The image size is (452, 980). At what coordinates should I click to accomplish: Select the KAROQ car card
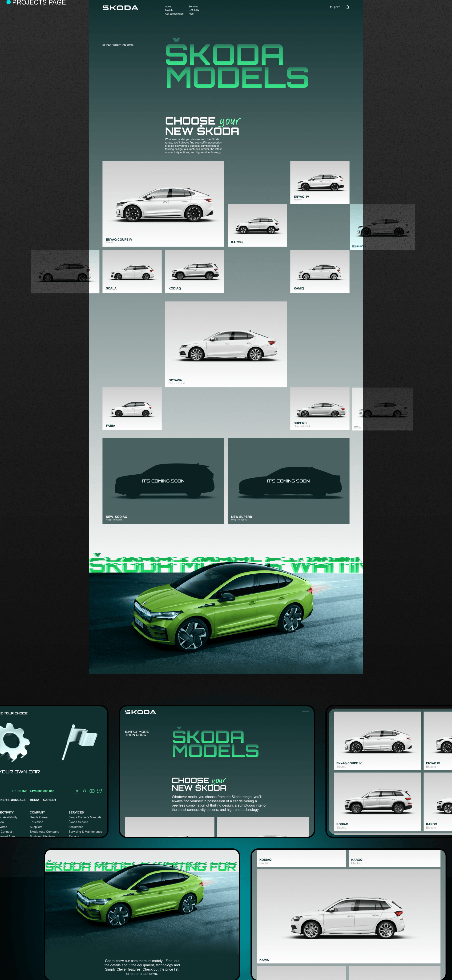(257, 225)
